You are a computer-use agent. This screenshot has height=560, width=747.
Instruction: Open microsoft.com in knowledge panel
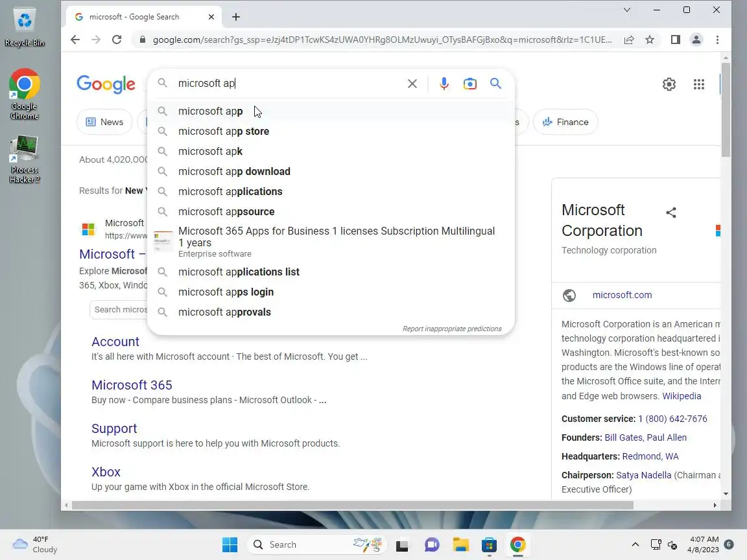pos(622,295)
